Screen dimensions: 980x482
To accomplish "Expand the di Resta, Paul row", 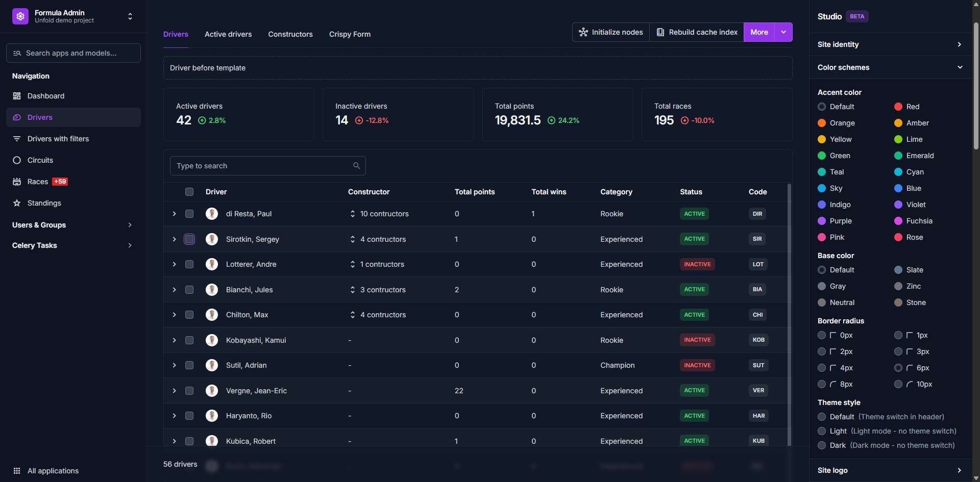I will pos(175,214).
